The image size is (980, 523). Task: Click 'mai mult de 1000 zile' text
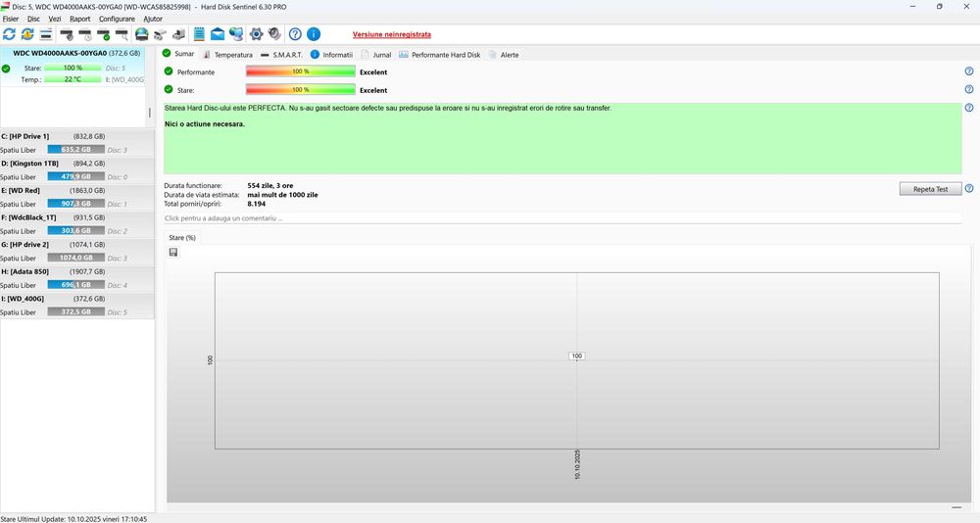(282, 194)
